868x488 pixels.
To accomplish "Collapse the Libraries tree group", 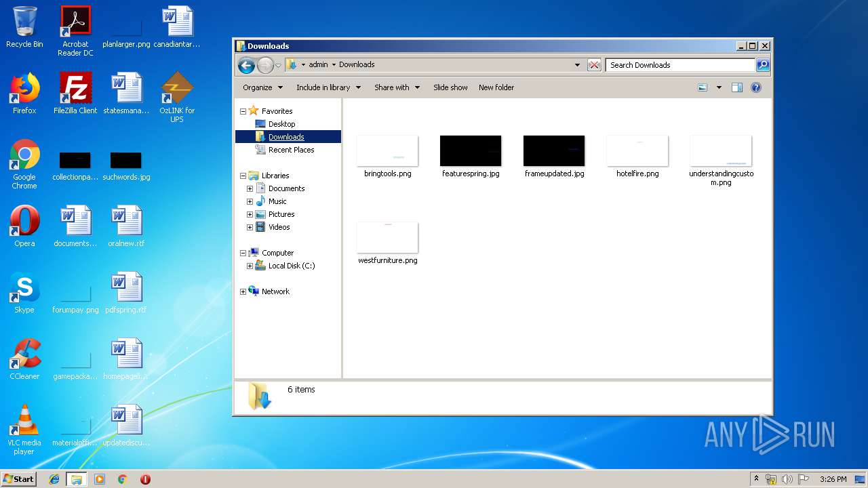I will click(x=243, y=176).
